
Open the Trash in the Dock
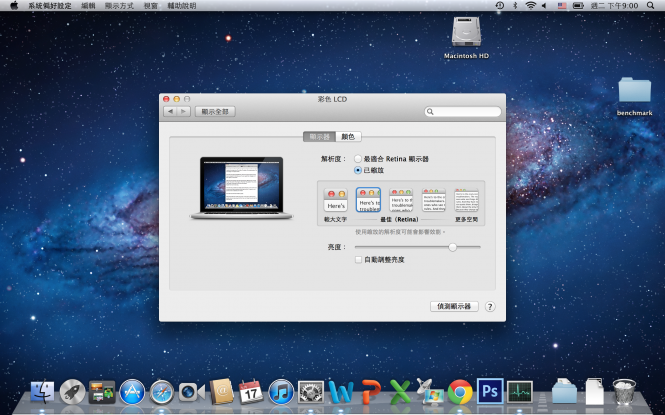(x=624, y=391)
